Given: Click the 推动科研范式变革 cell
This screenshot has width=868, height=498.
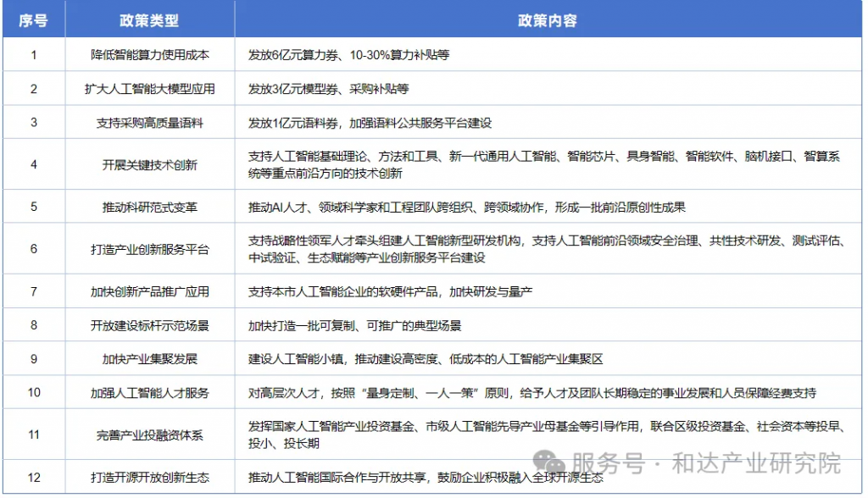Looking at the screenshot, I should pyautogui.click(x=150, y=207).
